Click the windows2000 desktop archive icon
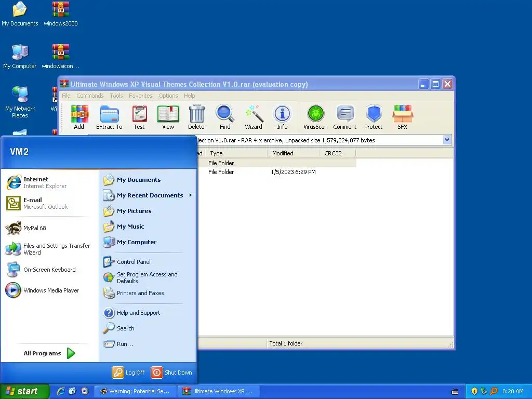The image size is (532, 399). click(x=61, y=14)
